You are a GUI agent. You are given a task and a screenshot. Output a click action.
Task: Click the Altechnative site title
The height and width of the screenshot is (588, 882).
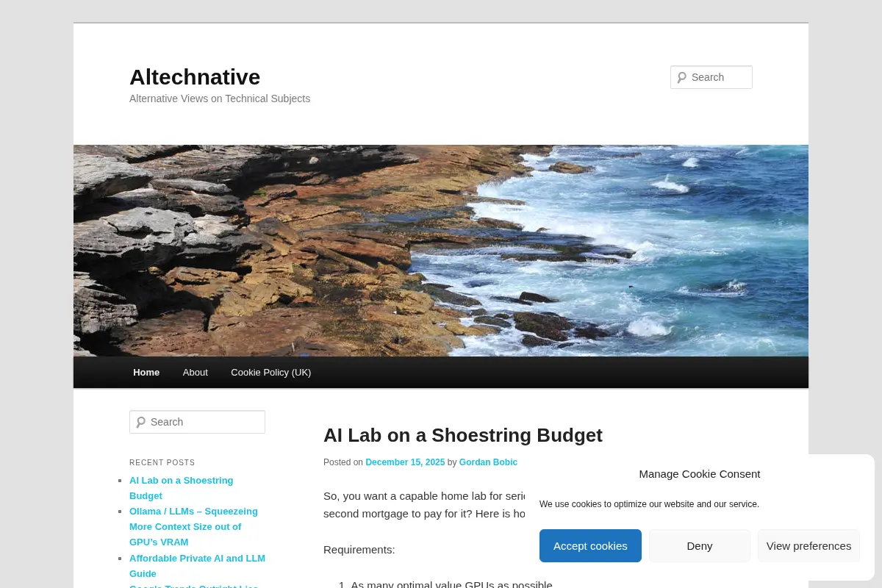point(195,77)
